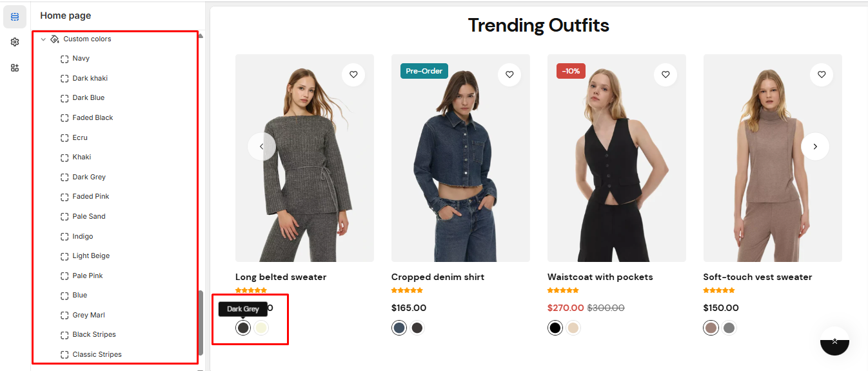Open the Cropped denim shirt product title
868x371 pixels.
click(437, 277)
